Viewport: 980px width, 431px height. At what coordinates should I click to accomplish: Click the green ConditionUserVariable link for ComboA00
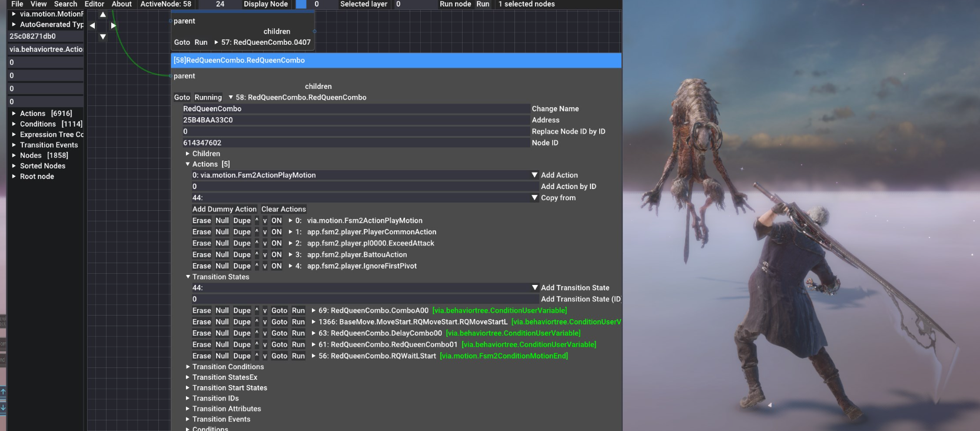(500, 311)
